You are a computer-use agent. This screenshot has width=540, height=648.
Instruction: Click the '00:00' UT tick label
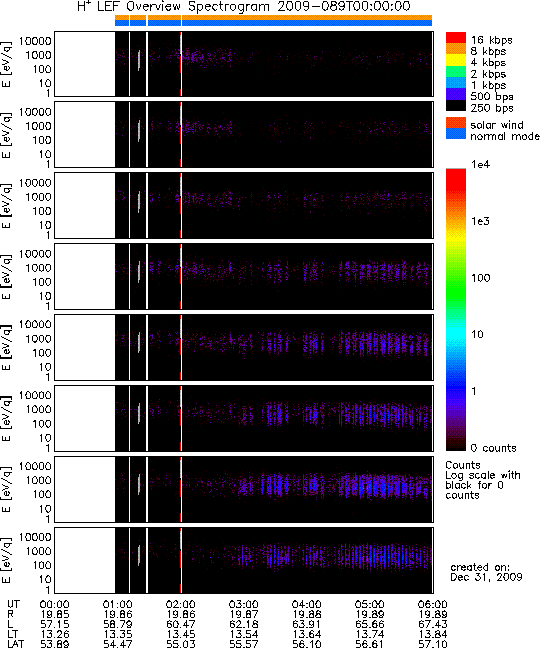pyautogui.click(x=55, y=604)
